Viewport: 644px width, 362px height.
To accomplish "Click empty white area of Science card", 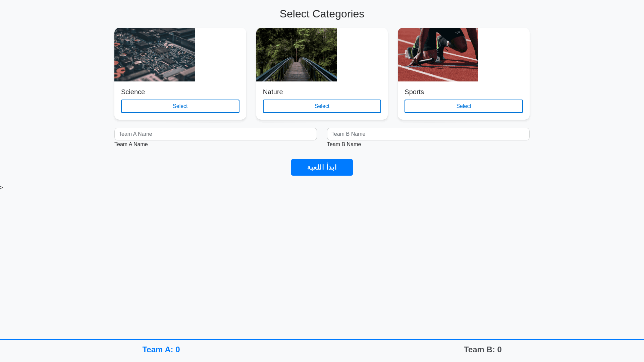I will click(x=220, y=55).
